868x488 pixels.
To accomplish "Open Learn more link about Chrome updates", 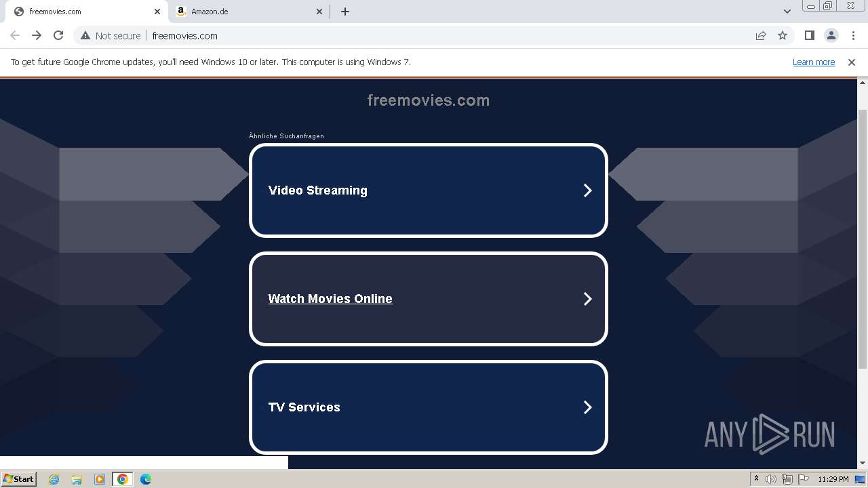I will point(814,62).
